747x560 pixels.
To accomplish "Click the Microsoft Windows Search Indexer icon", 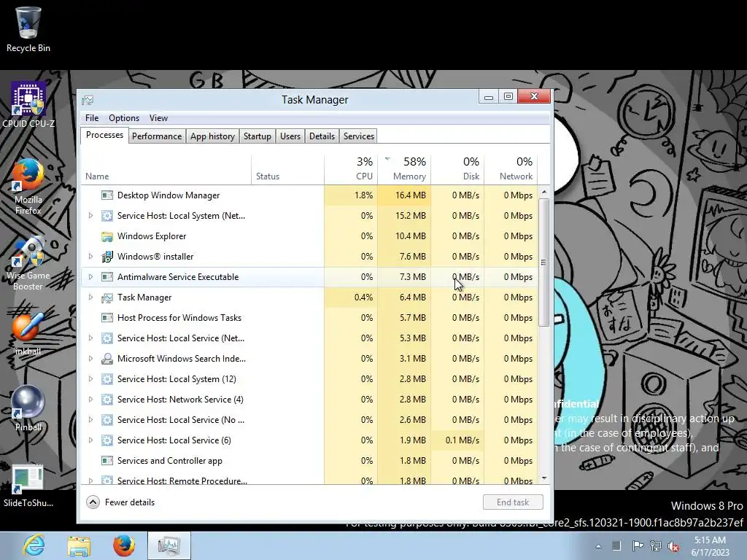I will click(107, 359).
